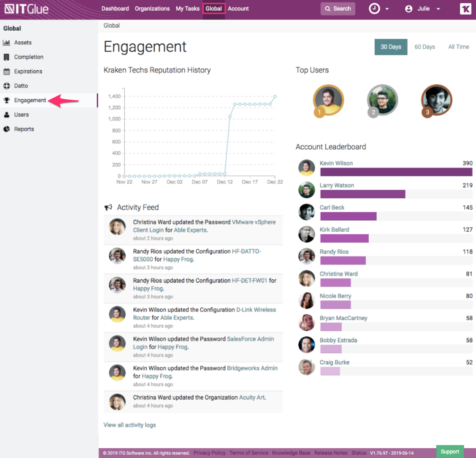Click the Datto icon in sidebar
This screenshot has height=458, width=476.
tap(7, 86)
